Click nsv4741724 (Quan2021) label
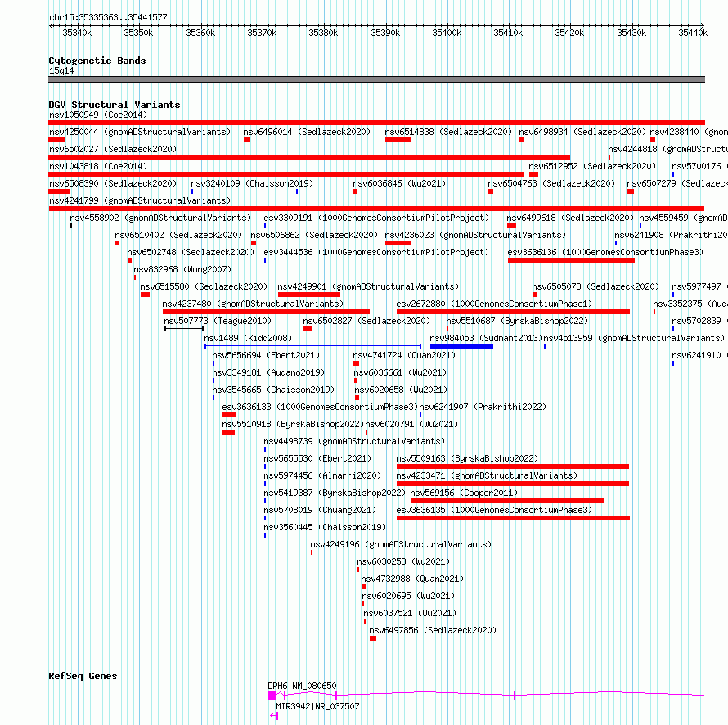The image size is (728, 725). 404,355
